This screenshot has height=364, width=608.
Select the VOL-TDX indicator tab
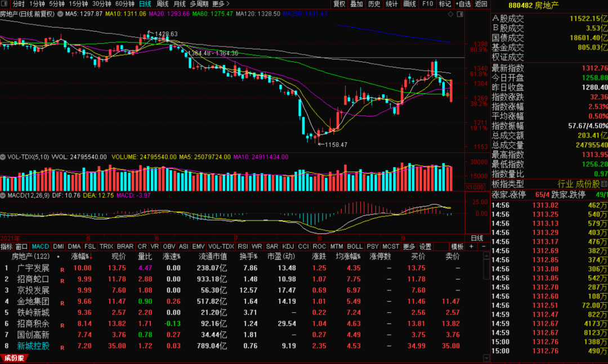pyautogui.click(x=221, y=246)
